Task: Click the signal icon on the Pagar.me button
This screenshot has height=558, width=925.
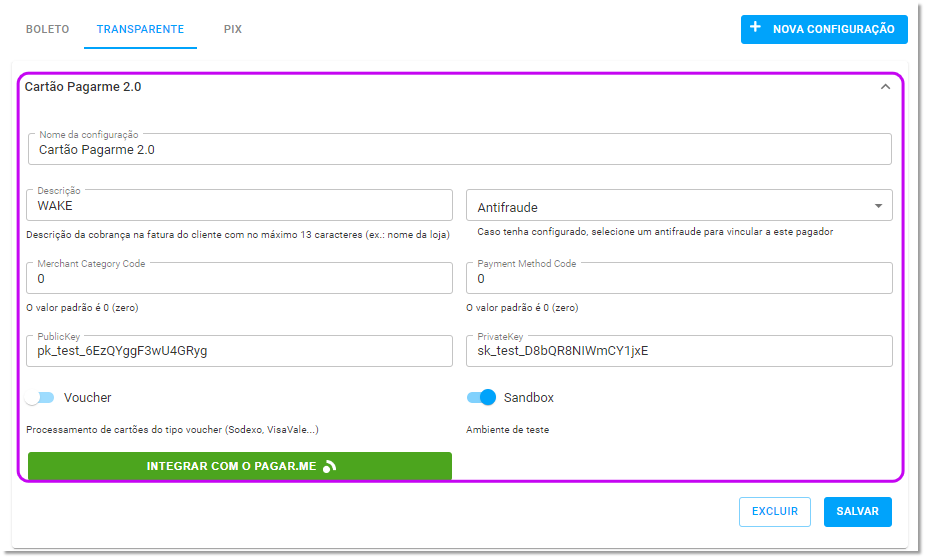Action: coord(330,466)
